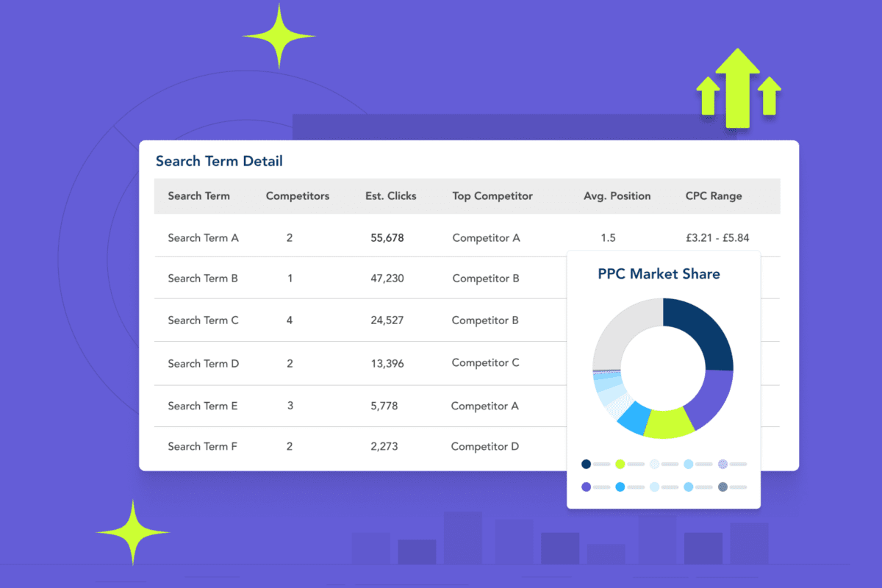The image size is (882, 588).
Task: Click the top green sparkle icon
Action: coord(279,35)
